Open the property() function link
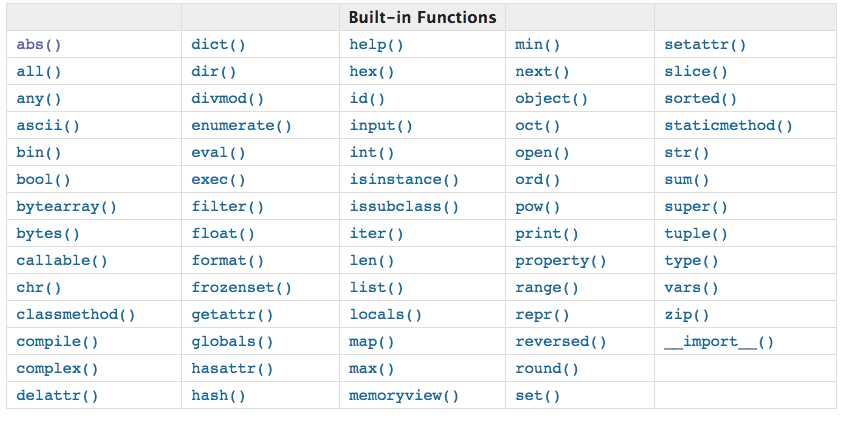Screen dimensions: 857x421 561,261
